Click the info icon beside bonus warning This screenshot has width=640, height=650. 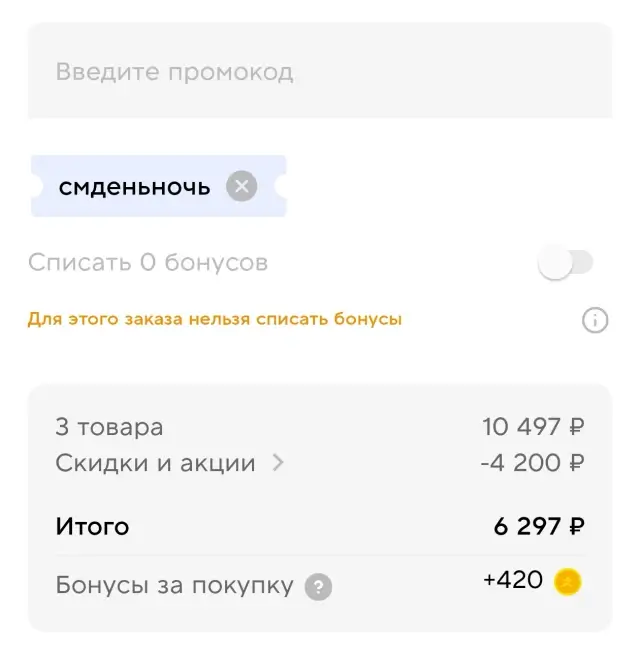coord(595,320)
